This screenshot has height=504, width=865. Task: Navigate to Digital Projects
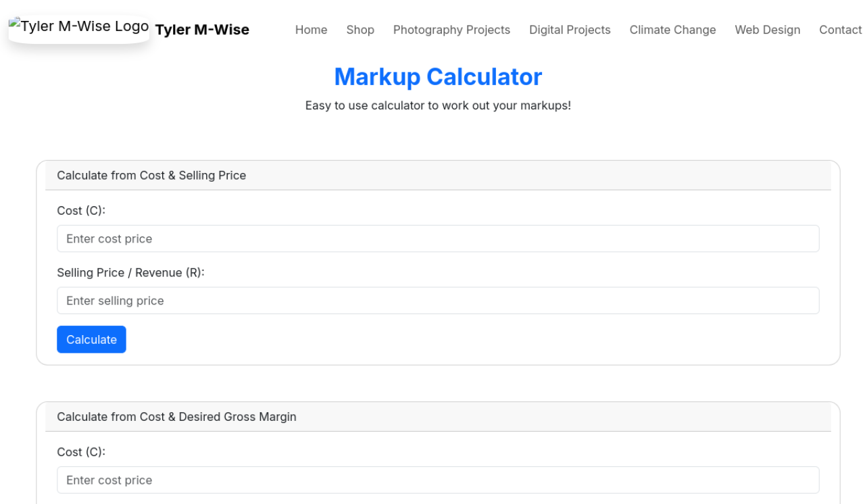pyautogui.click(x=570, y=30)
